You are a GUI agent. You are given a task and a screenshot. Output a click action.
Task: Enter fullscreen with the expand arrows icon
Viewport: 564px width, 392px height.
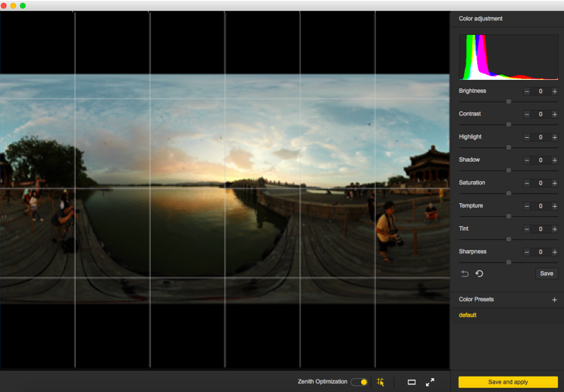pyautogui.click(x=430, y=382)
